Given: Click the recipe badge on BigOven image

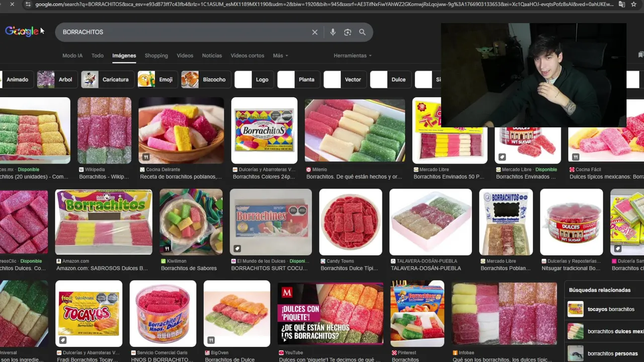Looking at the screenshot, I should tap(211, 340).
